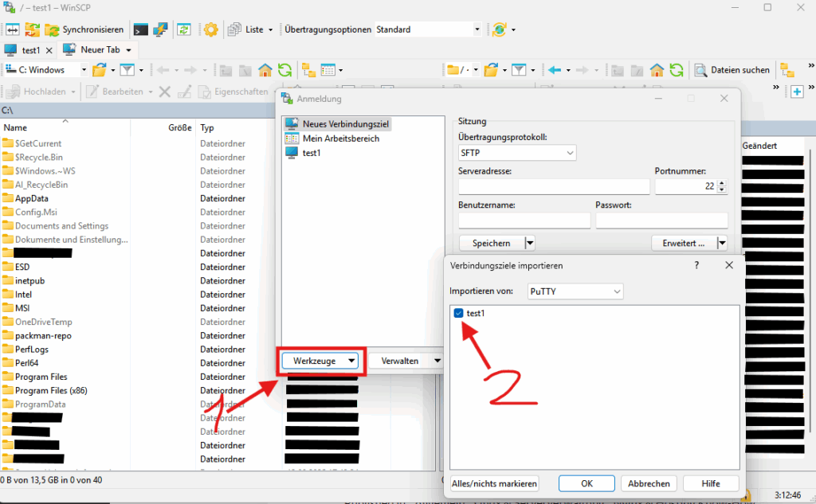The height and width of the screenshot is (504, 816).
Task: Click the compare directories icon
Action: pos(12,29)
